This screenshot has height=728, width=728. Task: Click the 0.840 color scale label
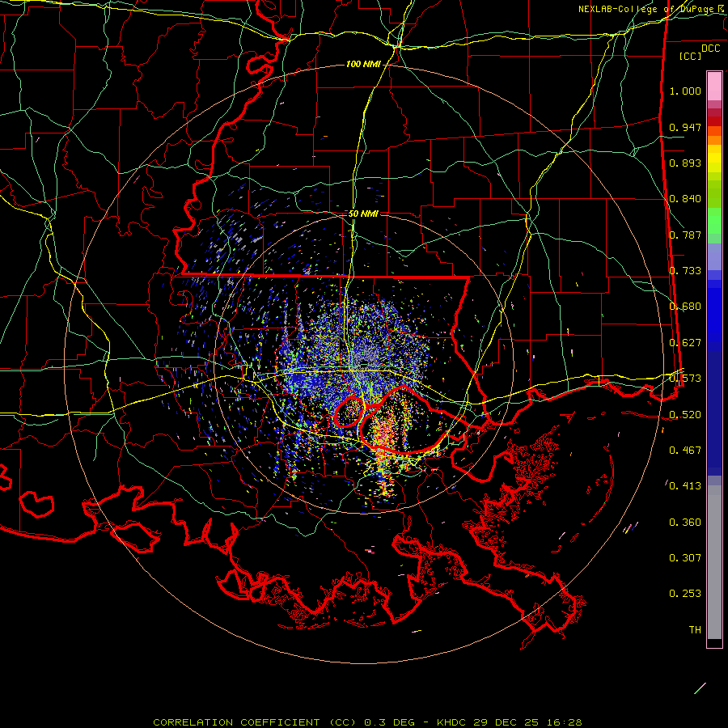685,199
